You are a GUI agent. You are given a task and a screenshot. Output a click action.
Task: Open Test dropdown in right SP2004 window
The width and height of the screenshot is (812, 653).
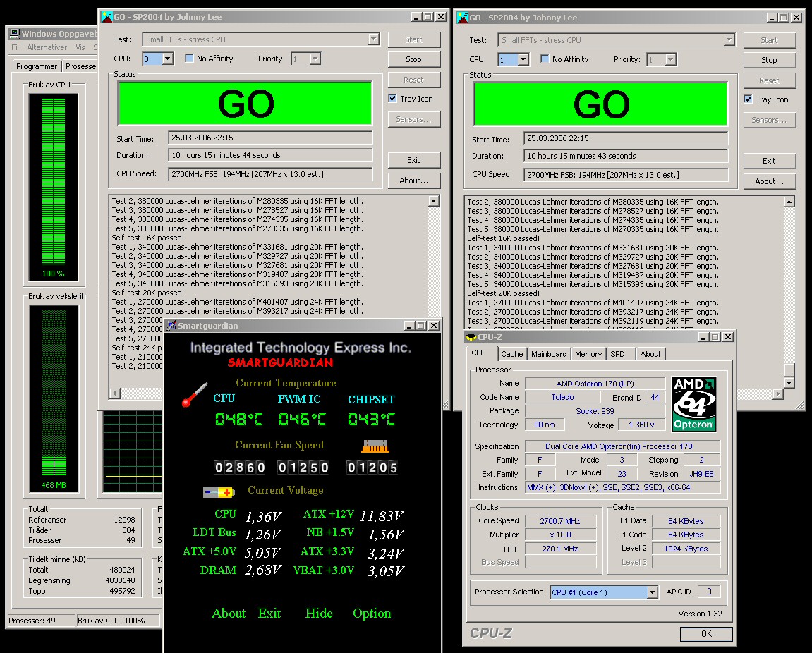point(729,40)
